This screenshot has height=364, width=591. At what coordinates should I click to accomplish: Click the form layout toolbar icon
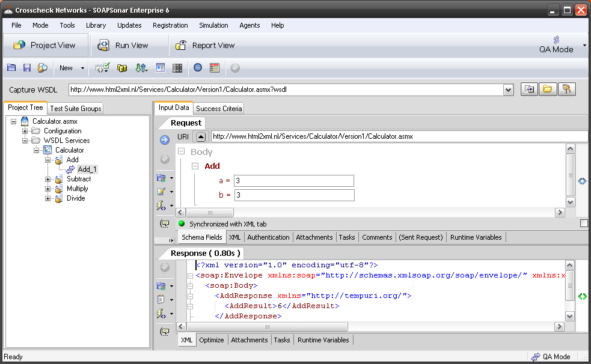(161, 68)
